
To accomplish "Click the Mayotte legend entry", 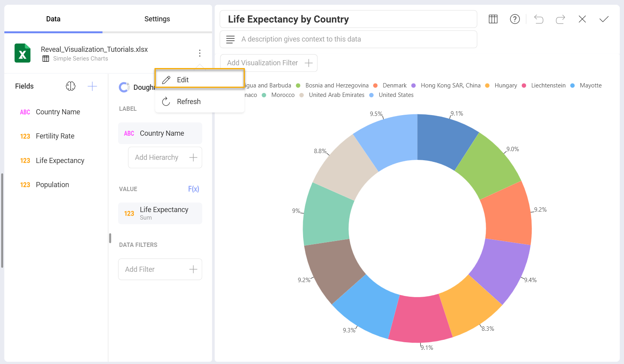I will tap(586, 85).
